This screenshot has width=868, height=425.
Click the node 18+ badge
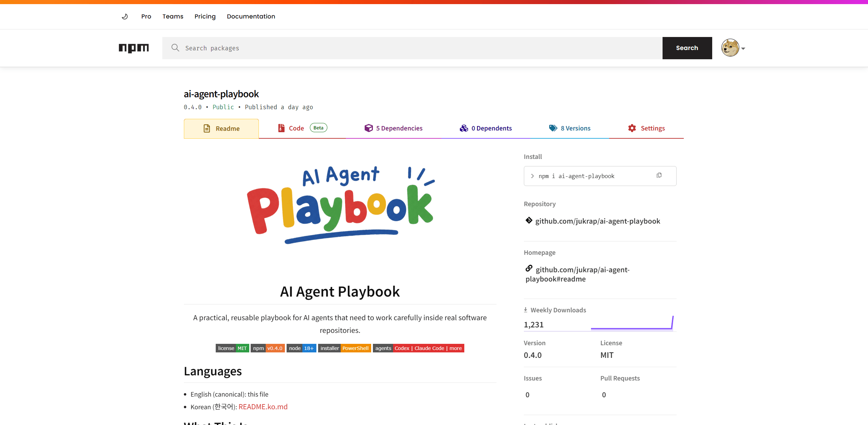tap(301, 348)
